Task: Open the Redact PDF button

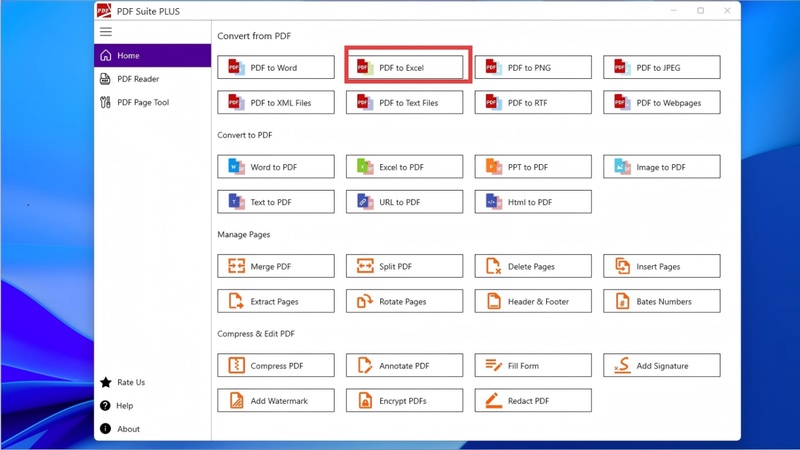Action: (x=533, y=401)
